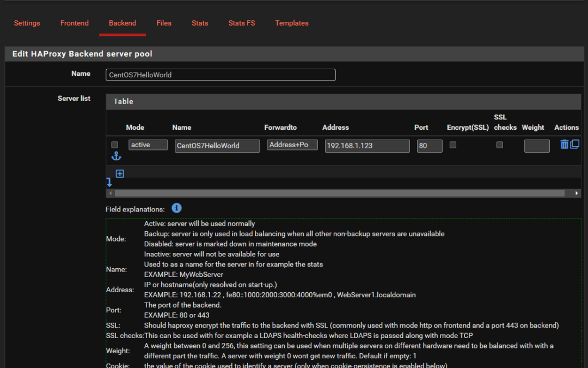Screen dimensions: 588x368
Task: Delete the CentOS7HelloWorld server row
Action: point(564,144)
